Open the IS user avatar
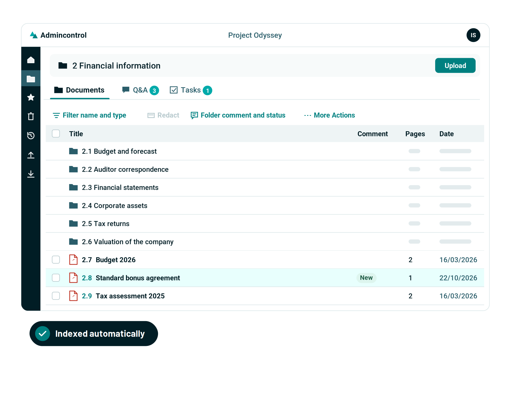The image size is (532, 399). 473,35
